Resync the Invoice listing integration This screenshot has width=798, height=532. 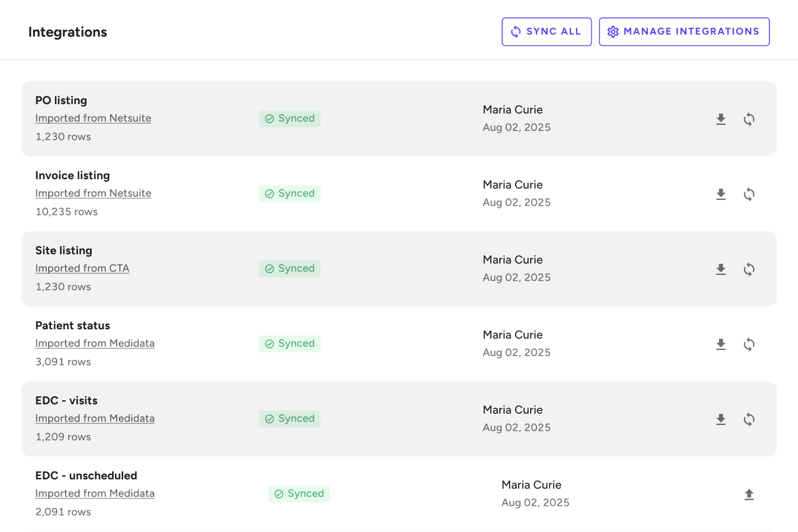(x=749, y=194)
